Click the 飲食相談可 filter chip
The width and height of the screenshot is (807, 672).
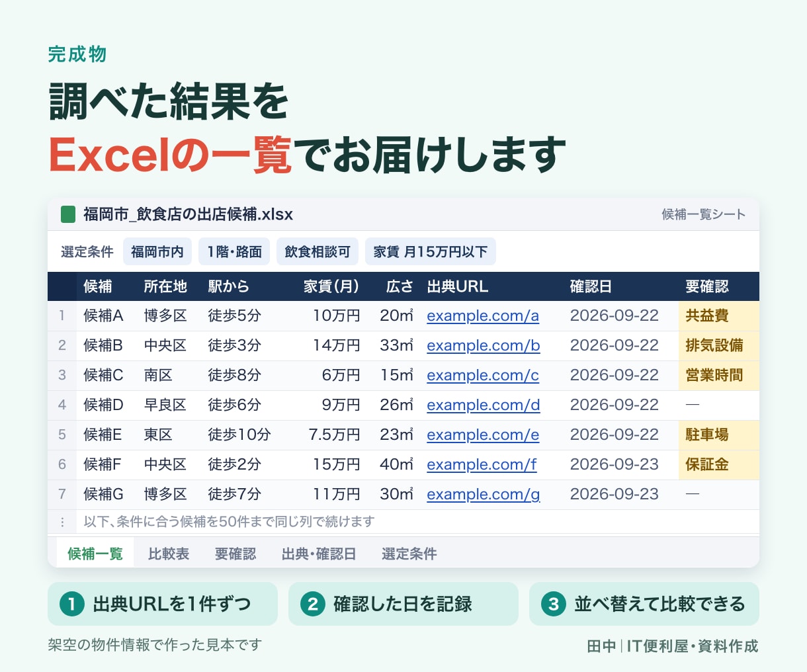pyautogui.click(x=318, y=251)
